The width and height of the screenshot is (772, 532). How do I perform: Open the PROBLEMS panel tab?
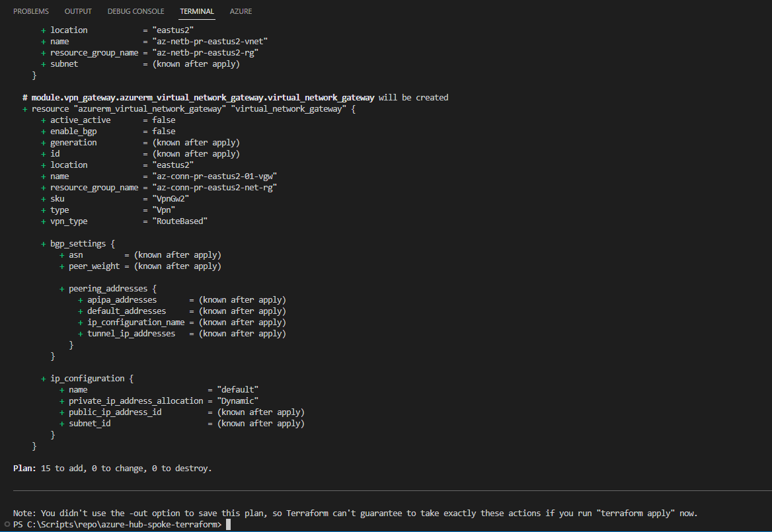pos(31,11)
